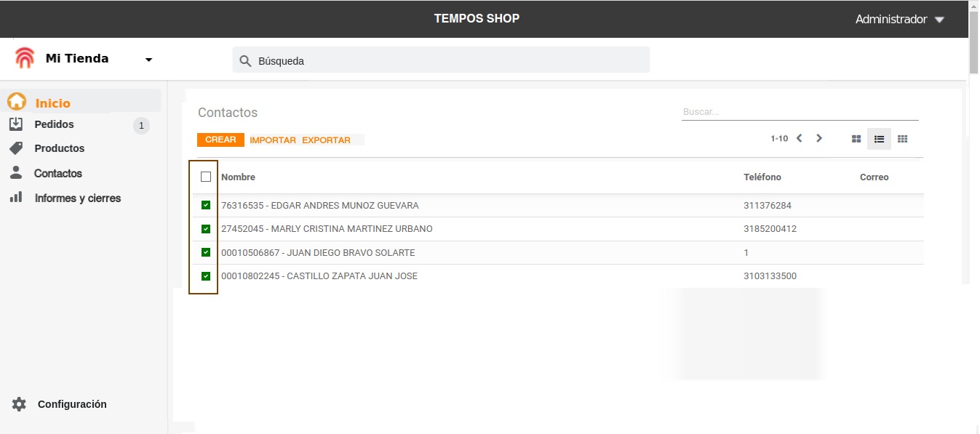Screen dimensions: 980x434
Task: Go to previous page of contacts
Action: (799, 138)
